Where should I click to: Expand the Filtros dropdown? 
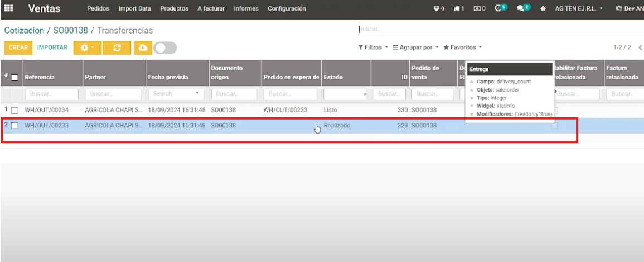373,47
